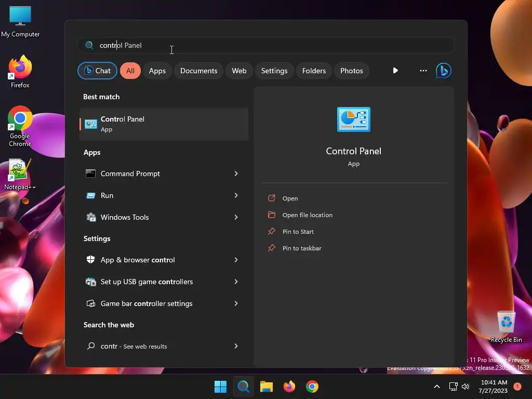
Task: Open the clock and date in taskbar
Action: click(x=494, y=387)
